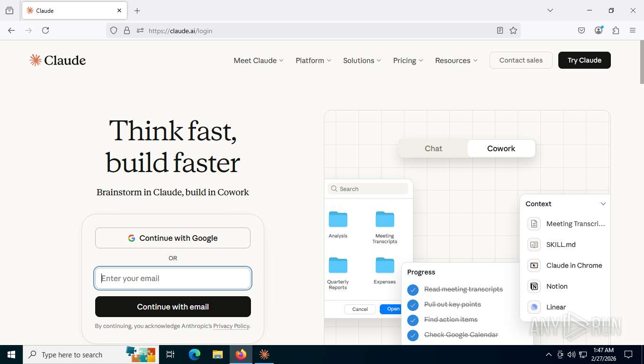Viewport: 644px width, 364px height.
Task: Open Task View on the taskbar
Action: click(170, 355)
